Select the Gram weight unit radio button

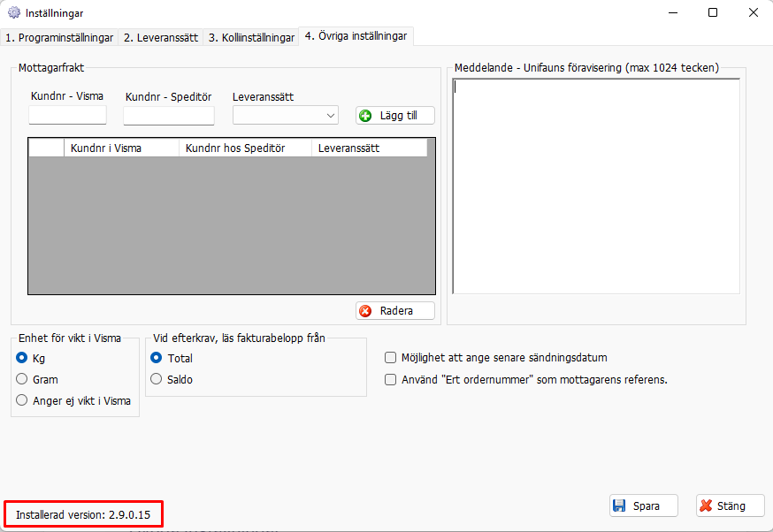click(22, 379)
